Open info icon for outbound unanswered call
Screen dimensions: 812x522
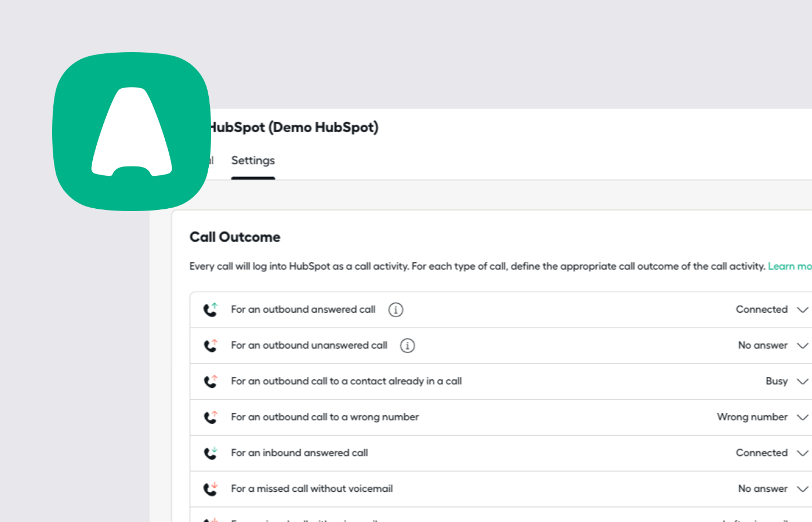click(408, 346)
